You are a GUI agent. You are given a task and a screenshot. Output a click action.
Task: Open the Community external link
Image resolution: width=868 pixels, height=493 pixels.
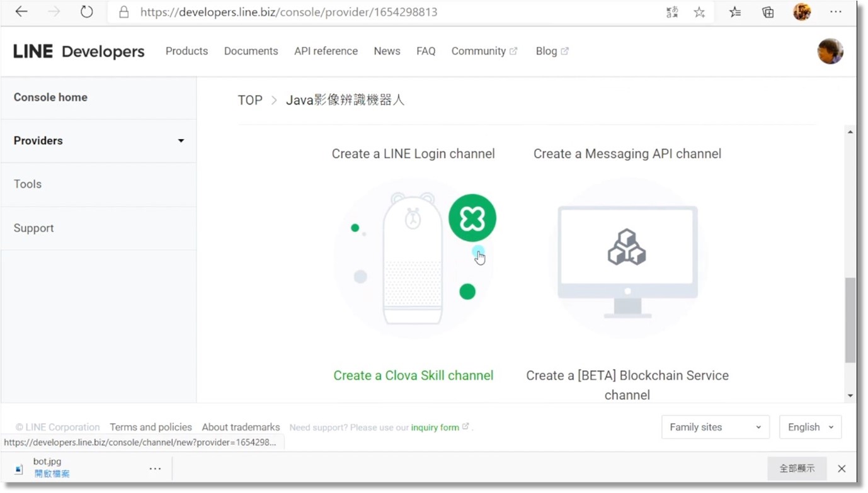point(484,51)
